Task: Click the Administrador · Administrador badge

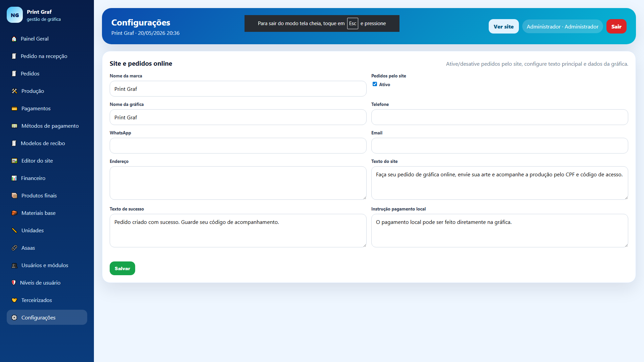Action: point(562,26)
